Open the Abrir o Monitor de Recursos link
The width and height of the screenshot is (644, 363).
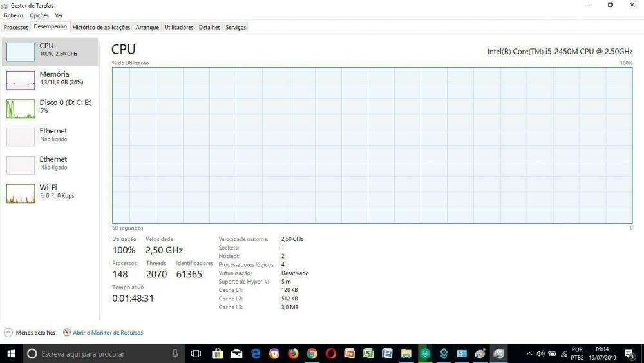point(108,333)
